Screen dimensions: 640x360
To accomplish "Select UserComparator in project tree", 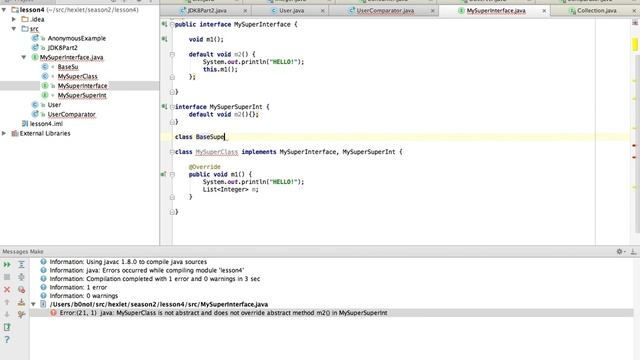I will coord(71,114).
